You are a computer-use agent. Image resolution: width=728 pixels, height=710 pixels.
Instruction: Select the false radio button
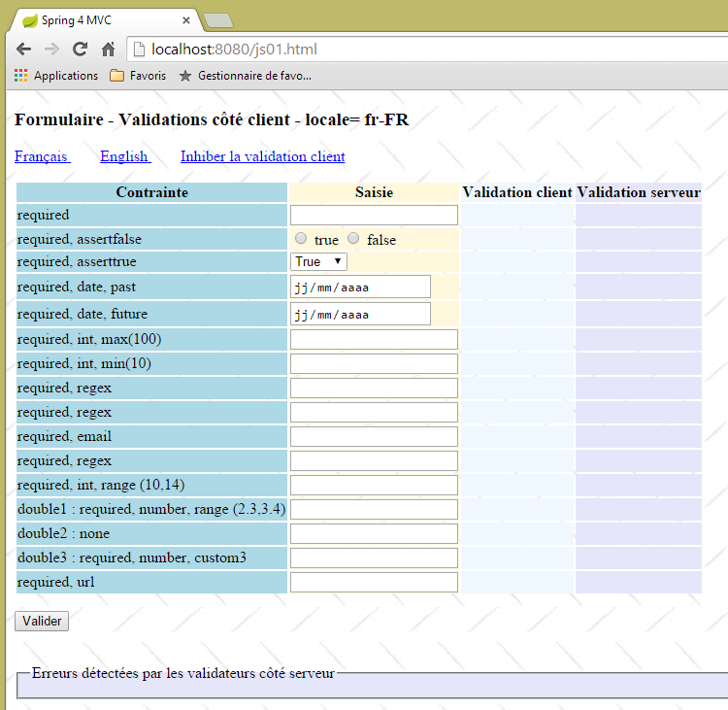(x=354, y=239)
